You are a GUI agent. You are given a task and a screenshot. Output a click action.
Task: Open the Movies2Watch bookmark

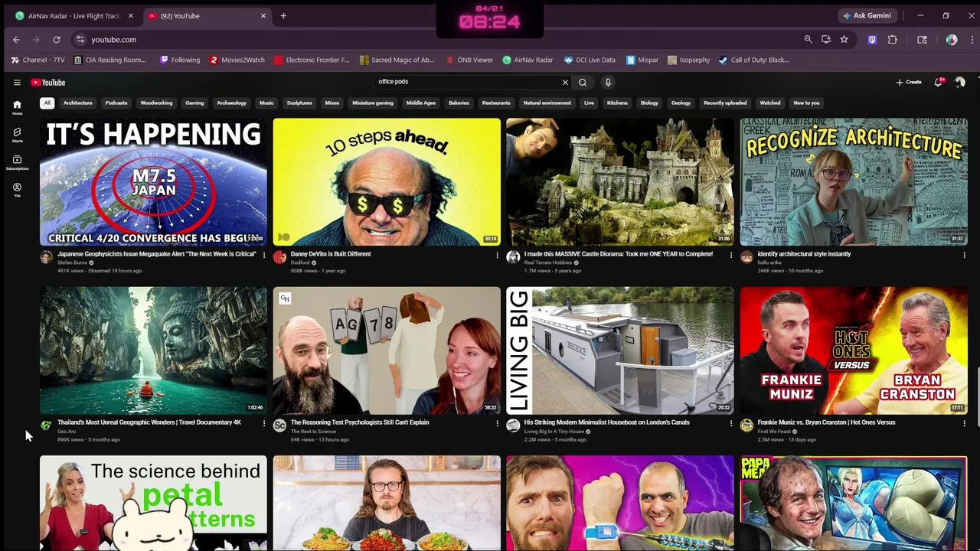[x=237, y=60]
